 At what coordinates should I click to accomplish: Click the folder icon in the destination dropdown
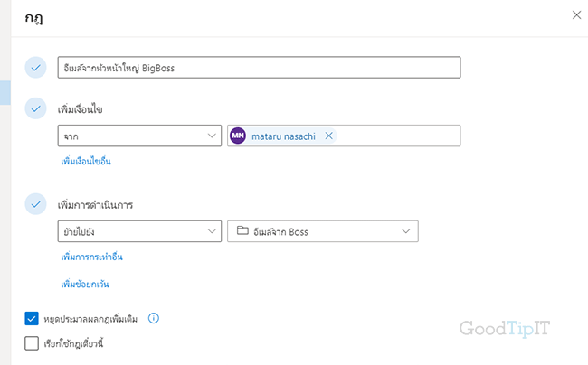242,230
